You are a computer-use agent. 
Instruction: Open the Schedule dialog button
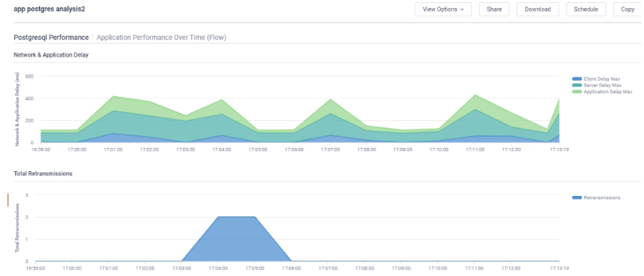pos(586,9)
